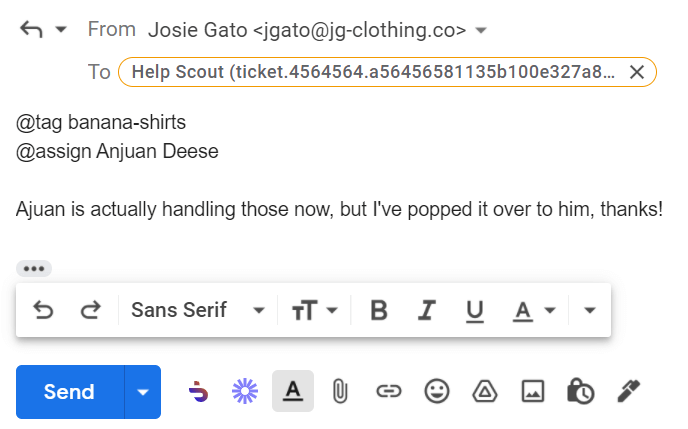This screenshot has width=688, height=429.
Task: Click the undo arrow in formatting toolbar
Action: click(x=44, y=311)
